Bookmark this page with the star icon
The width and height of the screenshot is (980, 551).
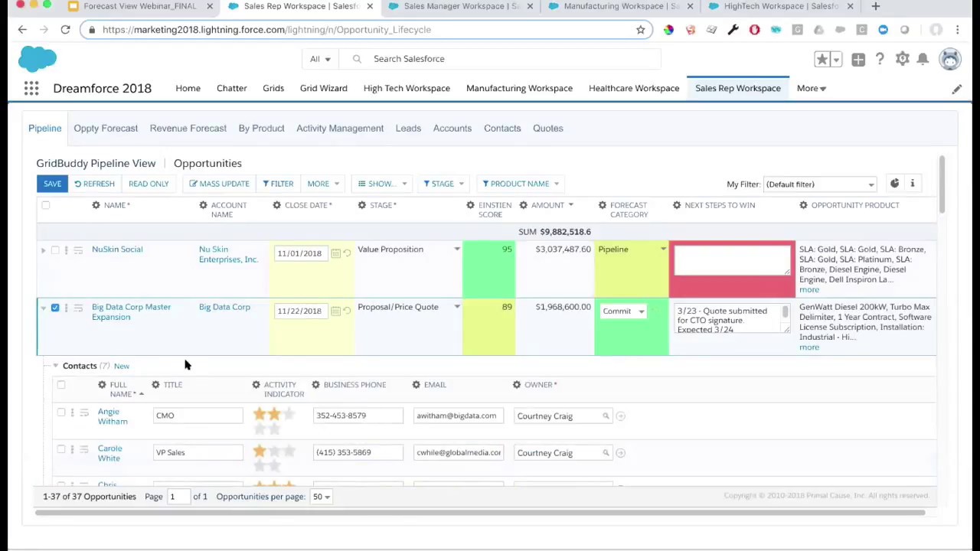[x=640, y=30]
